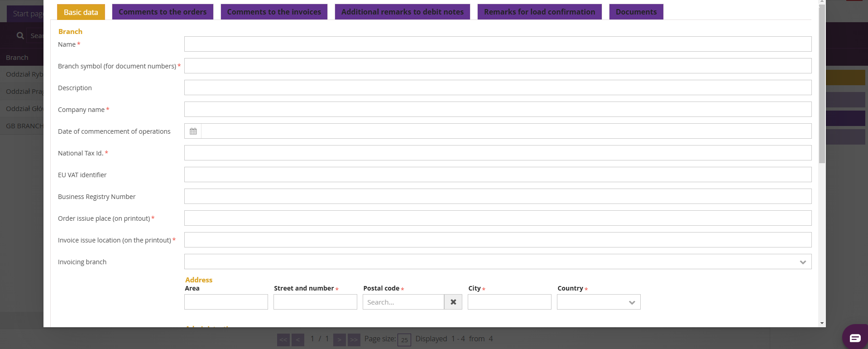
Task: Click the Invoice issue location field
Action: 498,240
